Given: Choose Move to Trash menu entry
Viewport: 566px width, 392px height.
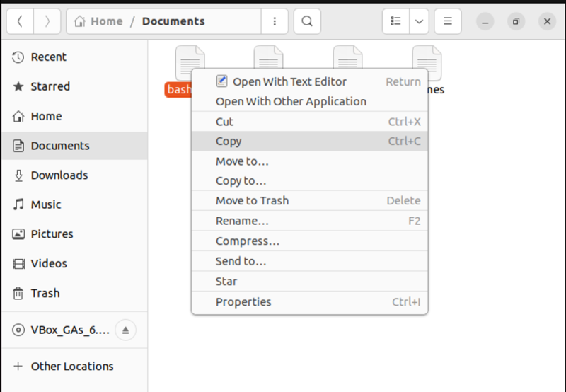Looking at the screenshot, I should click(252, 200).
